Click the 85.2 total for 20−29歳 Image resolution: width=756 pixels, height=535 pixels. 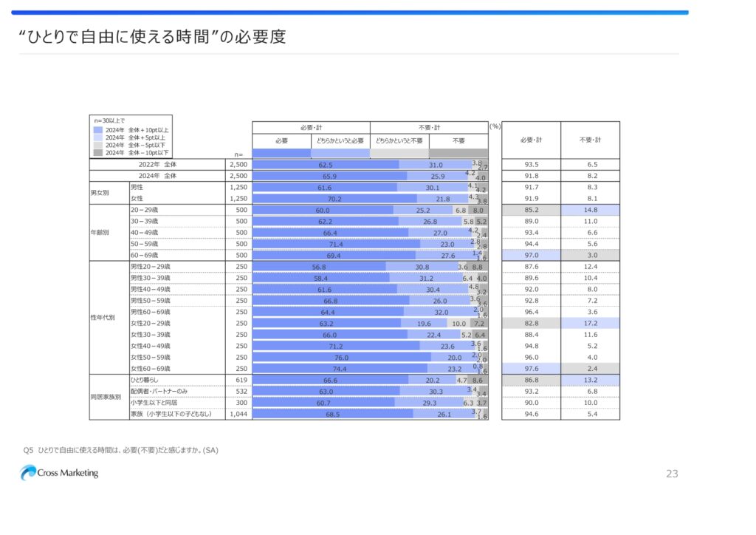(x=532, y=210)
